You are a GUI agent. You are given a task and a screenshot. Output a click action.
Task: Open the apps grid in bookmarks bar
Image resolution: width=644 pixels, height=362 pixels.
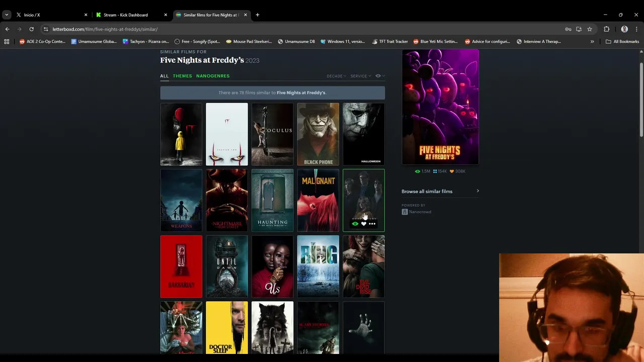point(7,42)
